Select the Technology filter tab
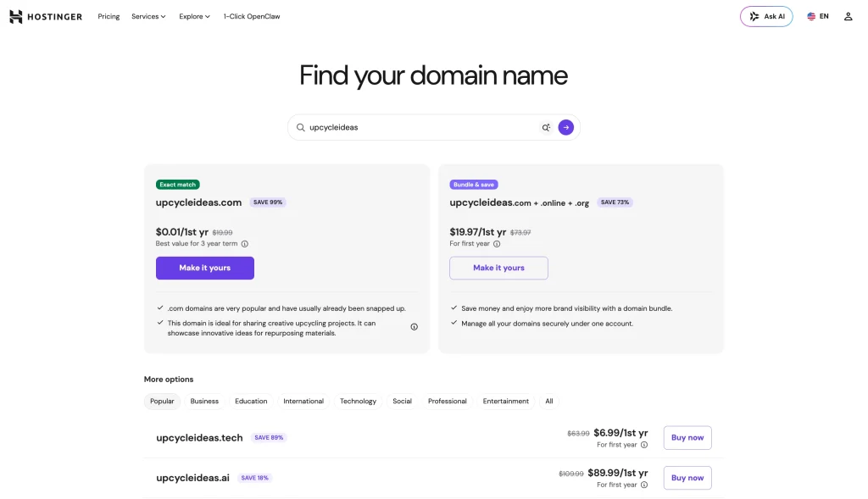This screenshot has height=499, width=868. click(x=358, y=401)
